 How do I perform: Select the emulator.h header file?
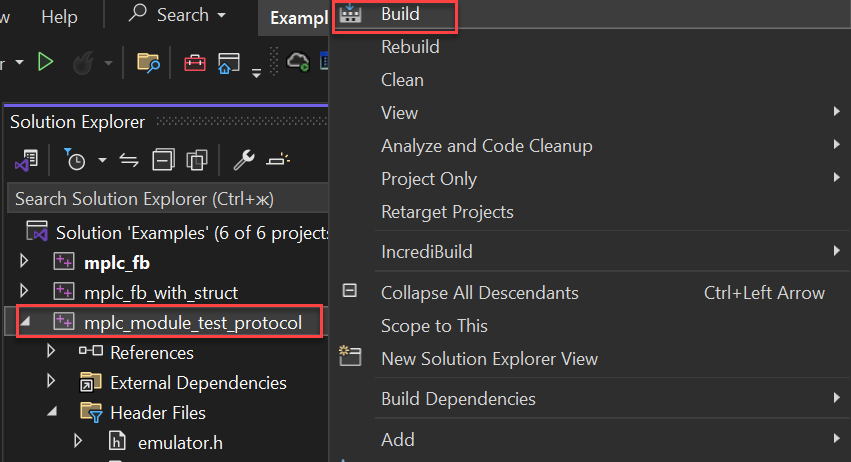coord(180,443)
